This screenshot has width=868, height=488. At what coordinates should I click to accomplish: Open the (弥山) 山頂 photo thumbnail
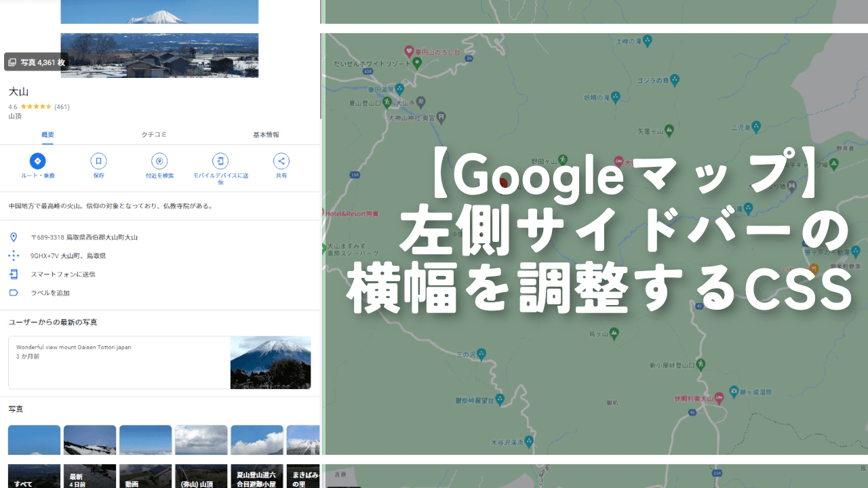(201, 456)
